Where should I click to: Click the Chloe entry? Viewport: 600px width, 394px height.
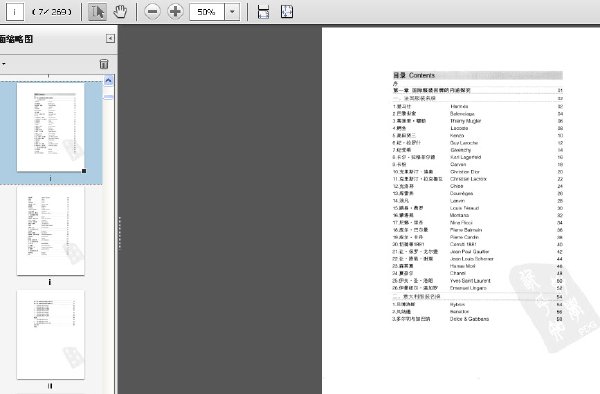pos(457,186)
